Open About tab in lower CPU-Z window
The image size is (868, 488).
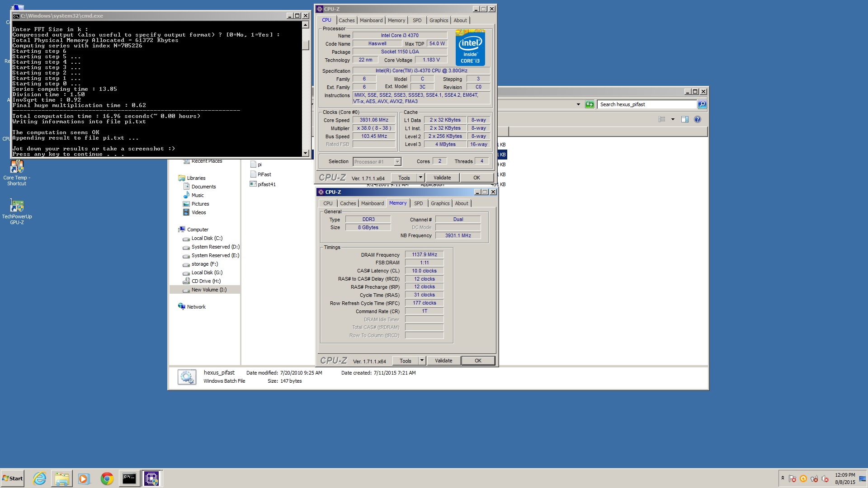[462, 203]
